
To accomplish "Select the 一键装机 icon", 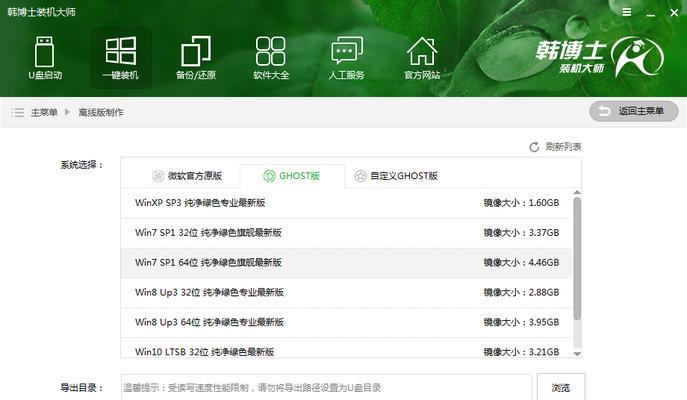I will tap(120, 58).
